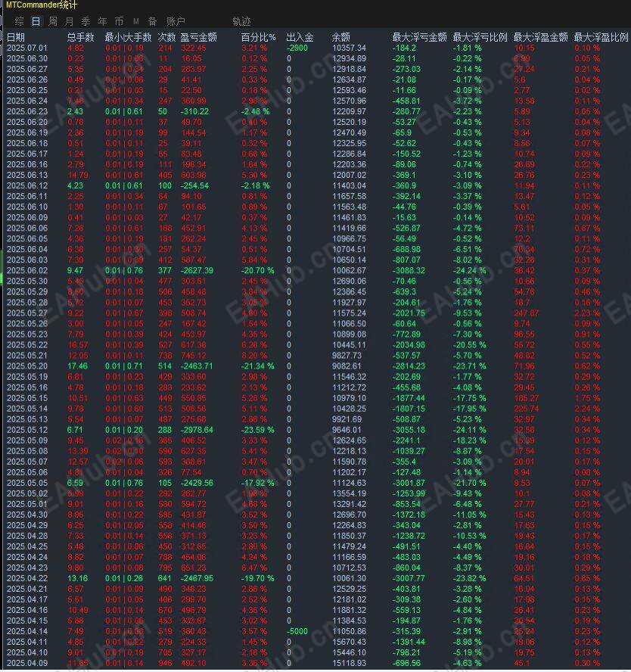
Task: Click the balance value 15446.10
Action: click(x=349, y=652)
